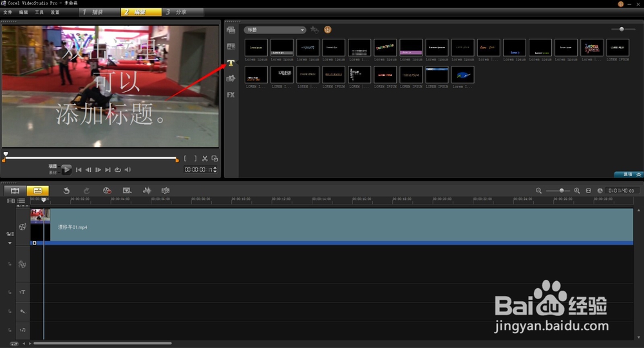Open the 设置 menu
The height and width of the screenshot is (348, 644).
coord(55,12)
